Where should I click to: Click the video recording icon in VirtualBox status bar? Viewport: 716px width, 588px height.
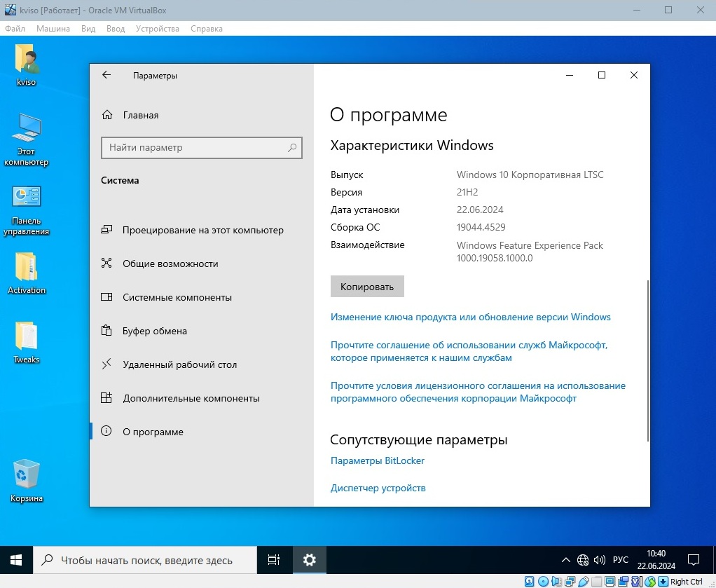click(x=623, y=582)
